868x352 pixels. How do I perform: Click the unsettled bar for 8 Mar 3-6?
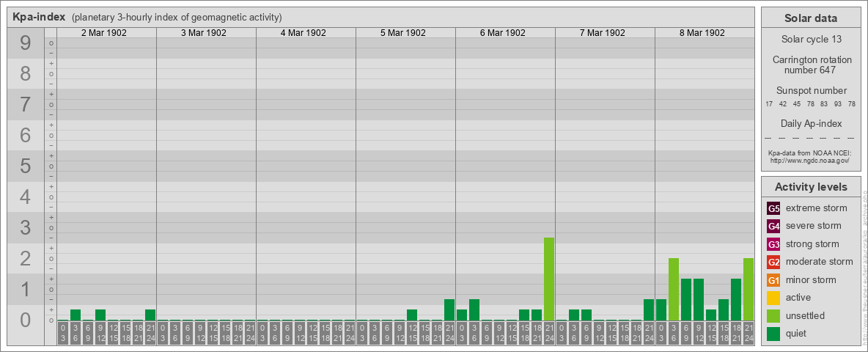click(673, 290)
